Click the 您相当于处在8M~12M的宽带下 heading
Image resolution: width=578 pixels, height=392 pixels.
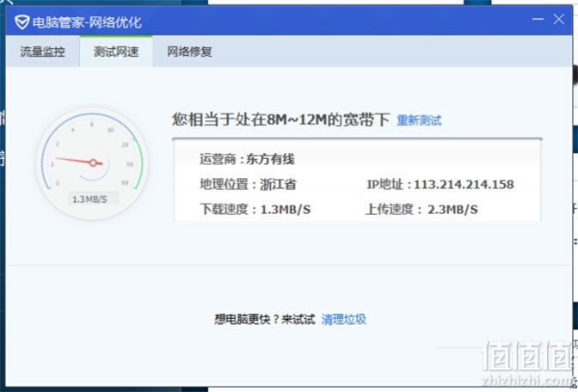(281, 119)
